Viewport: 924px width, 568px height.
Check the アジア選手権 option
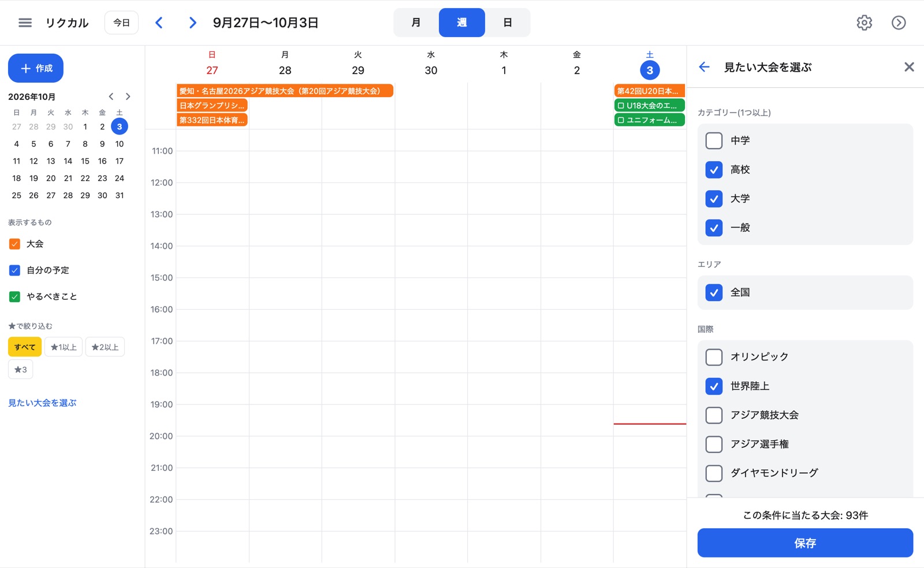tap(714, 444)
